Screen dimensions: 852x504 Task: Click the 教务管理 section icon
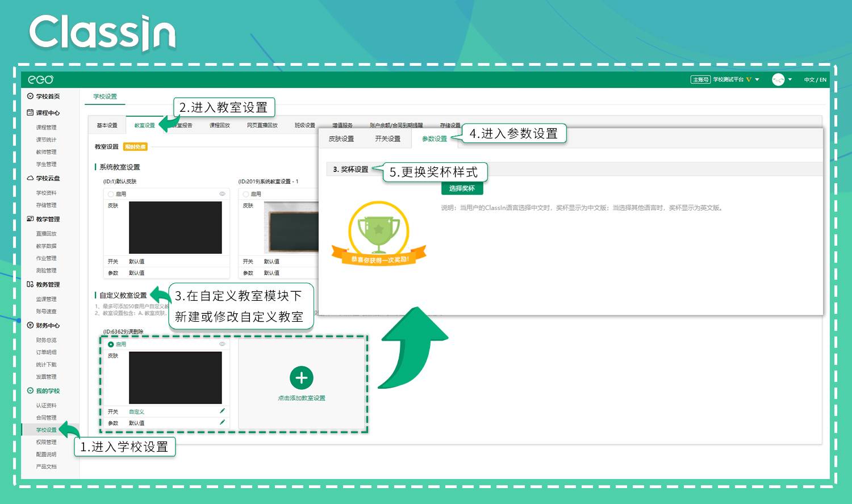pos(30,284)
